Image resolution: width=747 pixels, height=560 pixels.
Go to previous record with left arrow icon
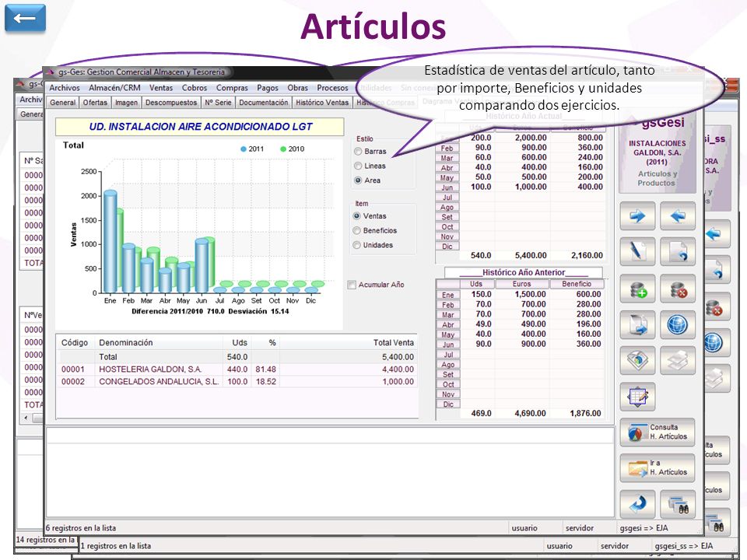678,217
